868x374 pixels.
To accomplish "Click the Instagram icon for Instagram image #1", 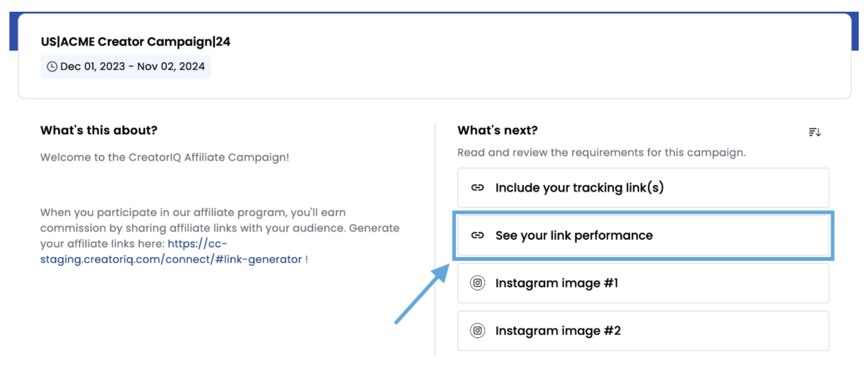I will click(x=477, y=283).
